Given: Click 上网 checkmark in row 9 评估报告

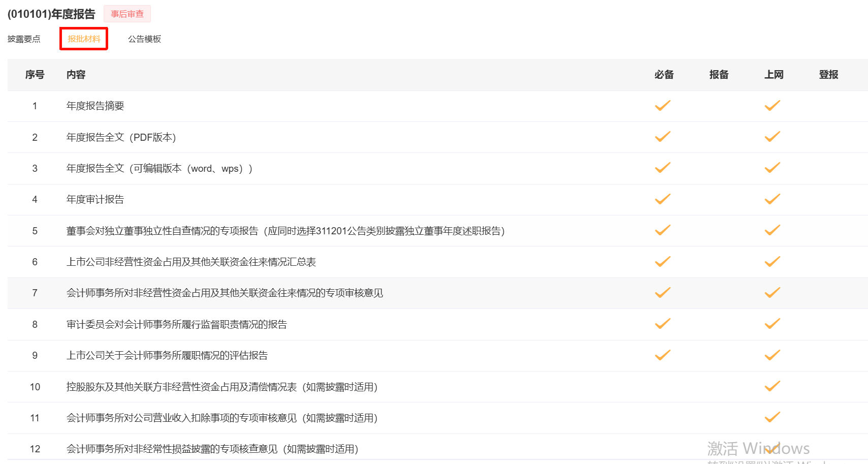Looking at the screenshot, I should click(772, 355).
